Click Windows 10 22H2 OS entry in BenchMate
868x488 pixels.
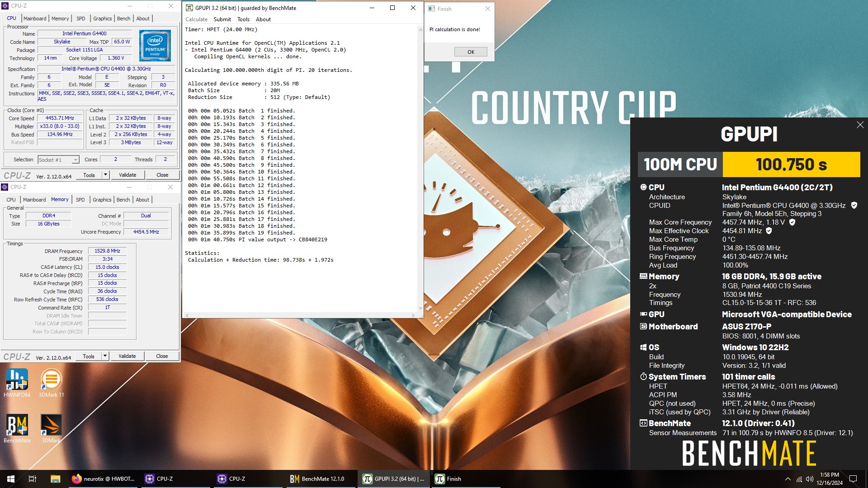point(755,347)
